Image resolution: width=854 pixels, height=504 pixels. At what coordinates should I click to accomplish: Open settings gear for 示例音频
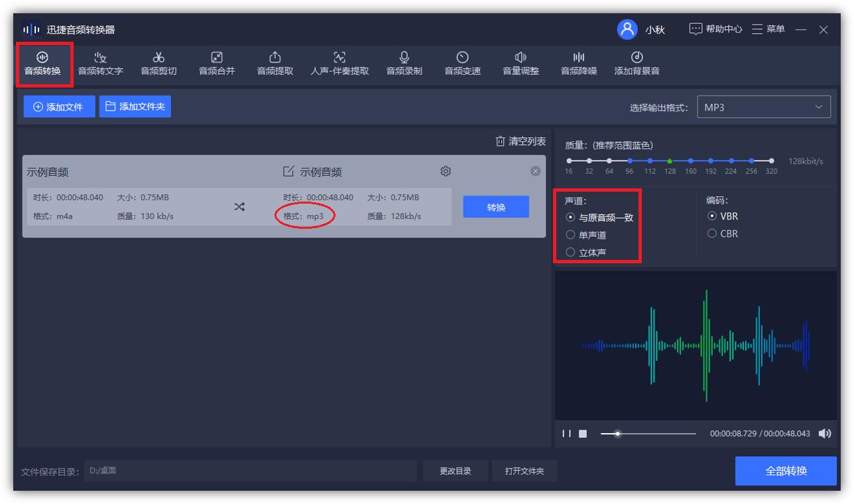[x=445, y=171]
